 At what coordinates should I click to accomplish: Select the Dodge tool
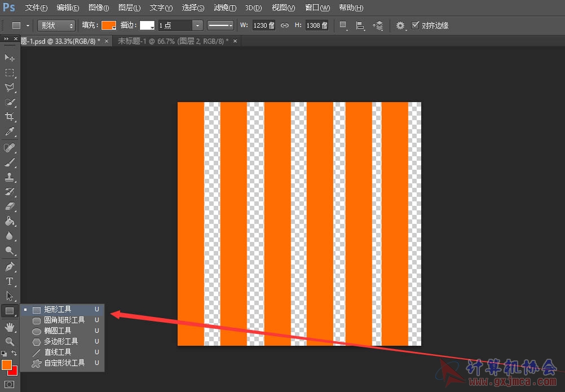(10, 251)
